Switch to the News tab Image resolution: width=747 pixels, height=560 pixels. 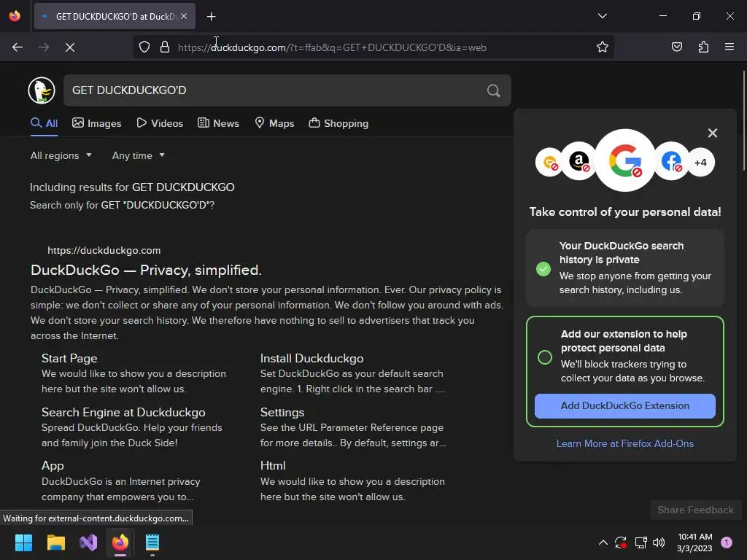tap(218, 123)
